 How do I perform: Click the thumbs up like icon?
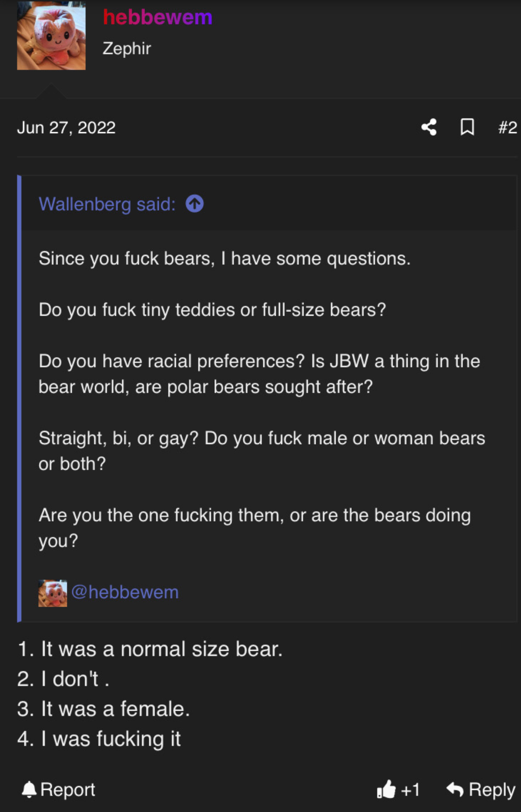pyautogui.click(x=386, y=790)
